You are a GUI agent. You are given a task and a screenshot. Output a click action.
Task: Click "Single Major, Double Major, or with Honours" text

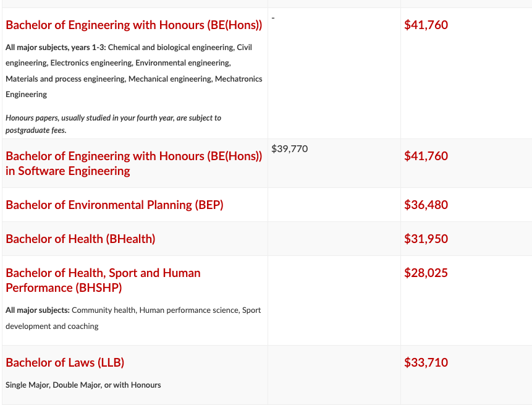(x=83, y=385)
